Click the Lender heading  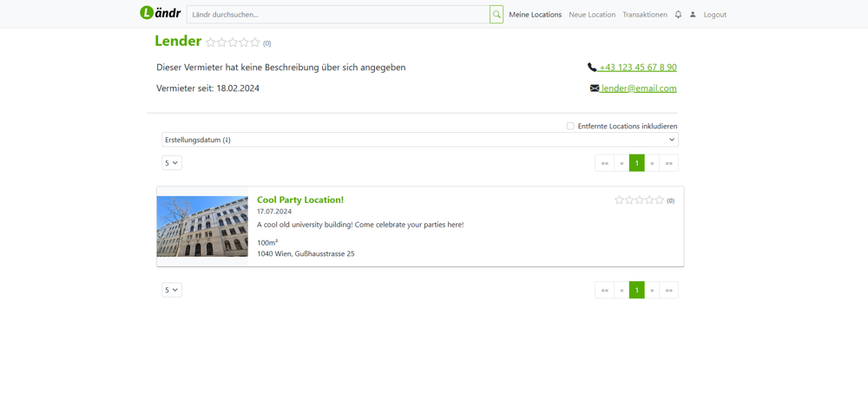(x=178, y=41)
